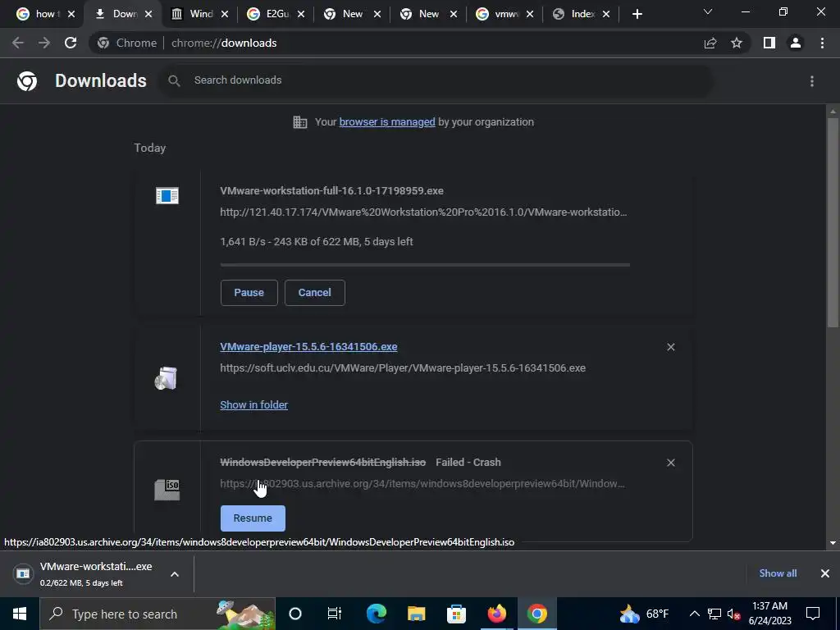Switch to the Wind archive tab

click(194, 15)
